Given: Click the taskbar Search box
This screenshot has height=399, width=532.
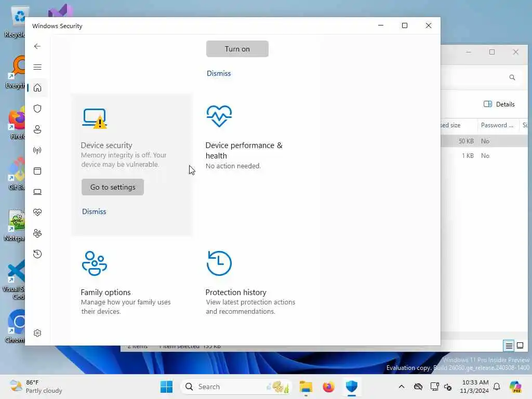Looking at the screenshot, I should (x=236, y=387).
